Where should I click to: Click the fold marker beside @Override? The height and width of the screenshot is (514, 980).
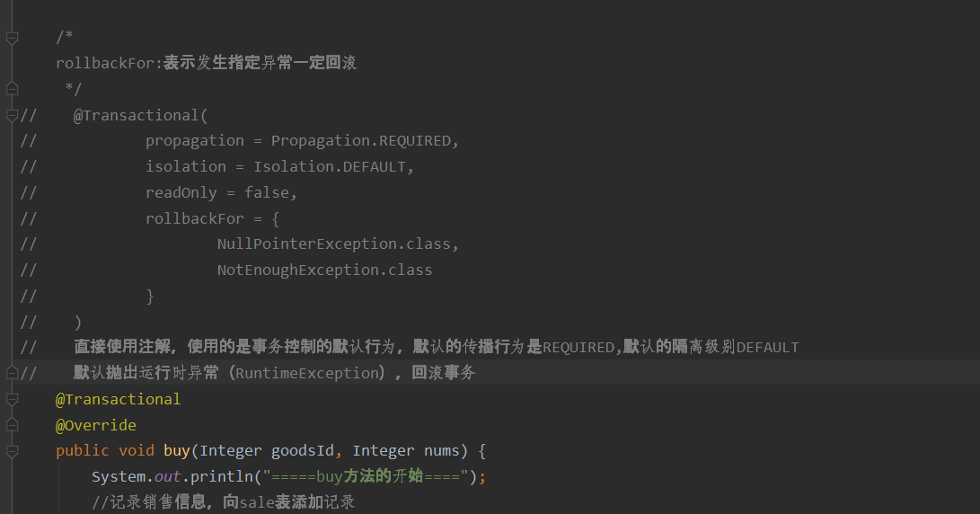coord(12,426)
